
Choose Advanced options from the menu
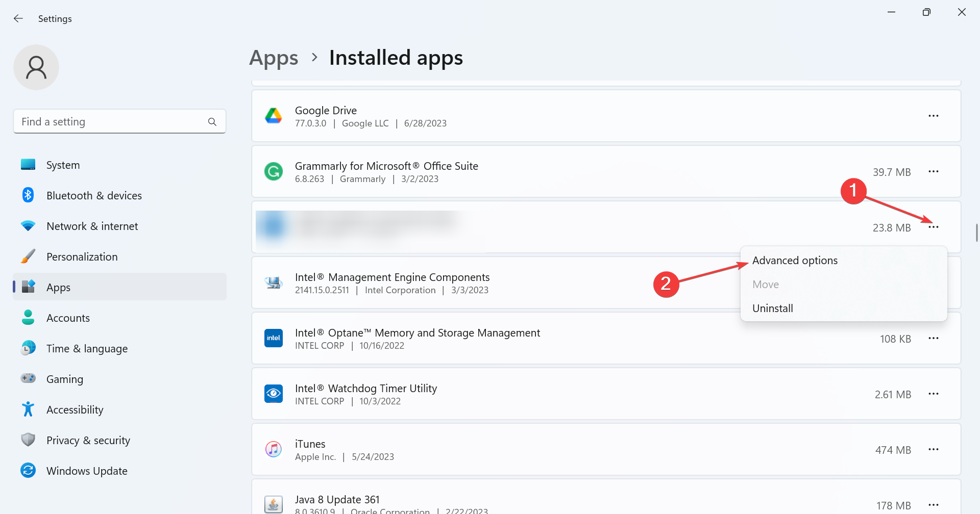(x=844, y=260)
